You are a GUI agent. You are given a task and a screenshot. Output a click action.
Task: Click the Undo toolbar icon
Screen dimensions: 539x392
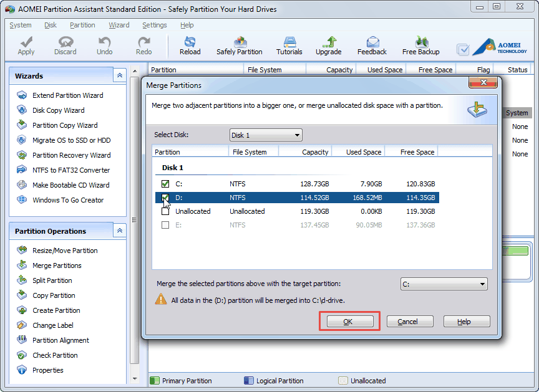[105, 45]
